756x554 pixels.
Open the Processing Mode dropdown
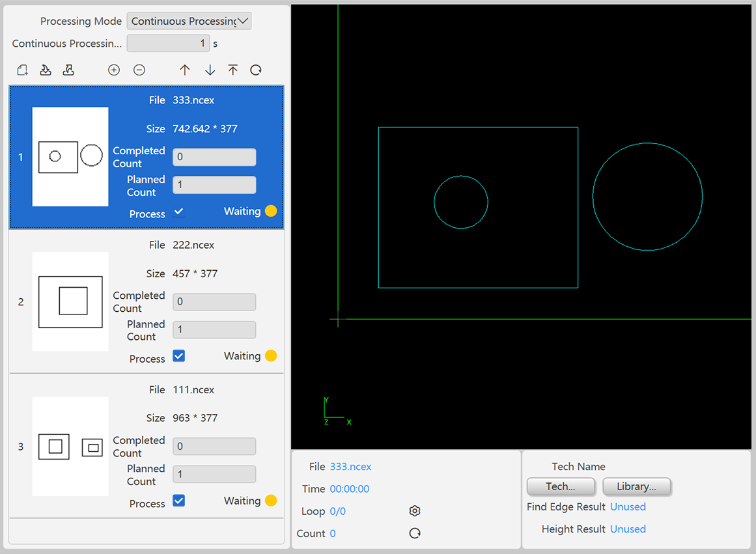tap(189, 21)
